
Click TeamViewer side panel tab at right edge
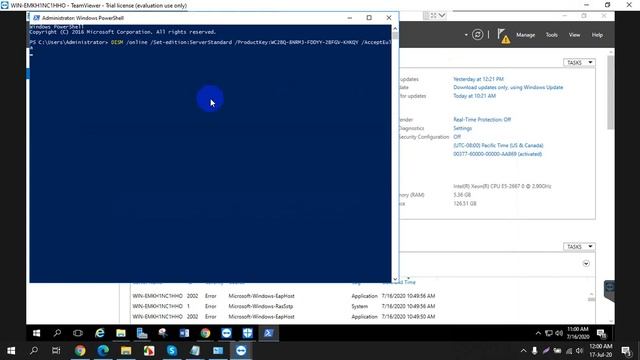click(609, 290)
